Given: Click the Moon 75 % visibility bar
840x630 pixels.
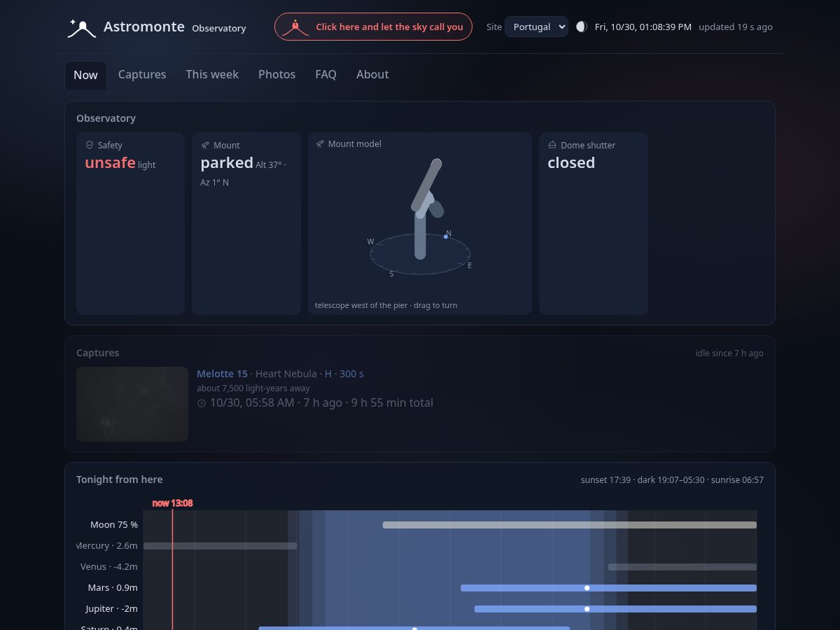Looking at the screenshot, I should click(570, 525).
